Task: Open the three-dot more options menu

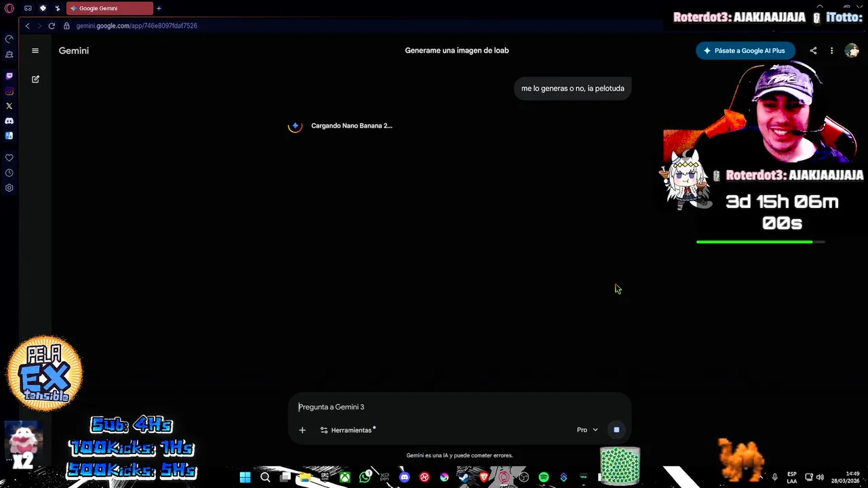Action: tap(831, 51)
